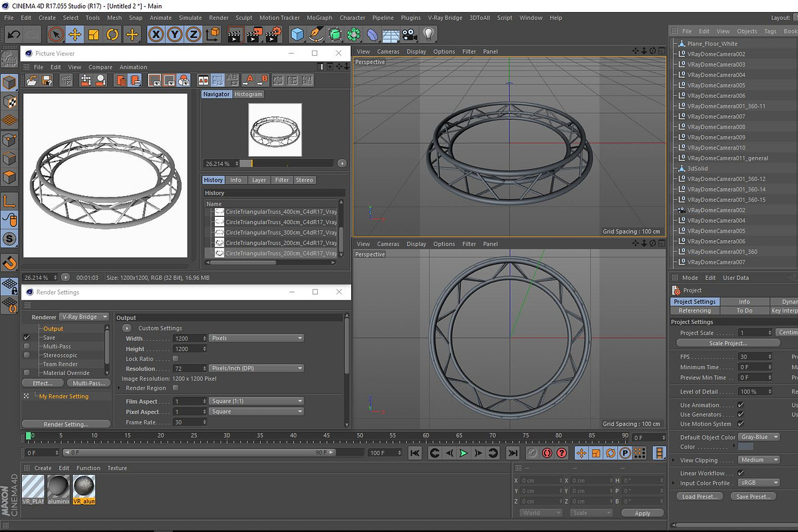The height and width of the screenshot is (532, 798).
Task: Switch to the Layer tab in Picture Viewer
Action: (259, 180)
